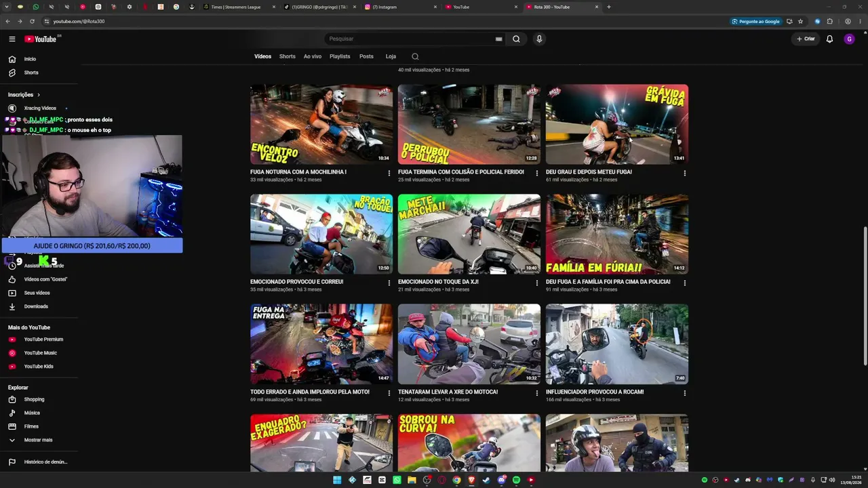This screenshot has height=488, width=868.
Task: Open Windows Start menu
Action: tap(337, 480)
